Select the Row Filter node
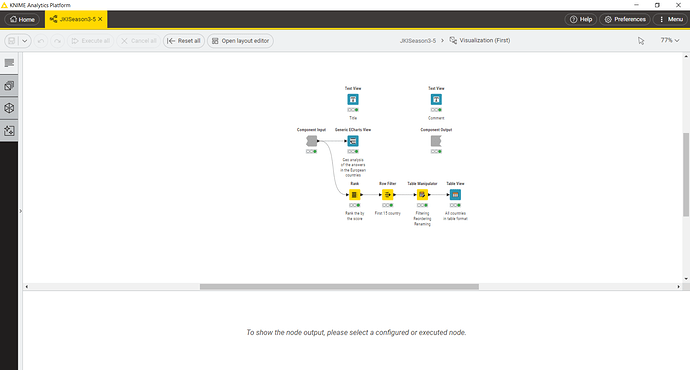690x370 pixels. pos(388,194)
